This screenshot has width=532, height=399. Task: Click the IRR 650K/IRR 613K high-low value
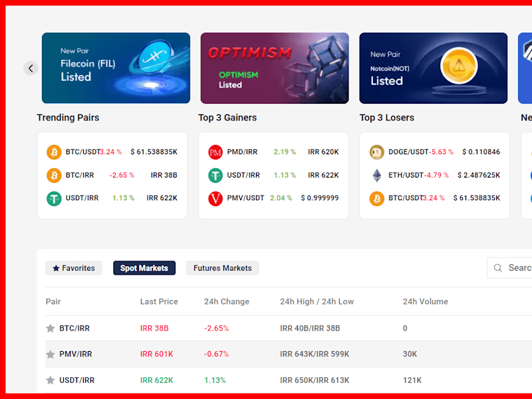315,380
